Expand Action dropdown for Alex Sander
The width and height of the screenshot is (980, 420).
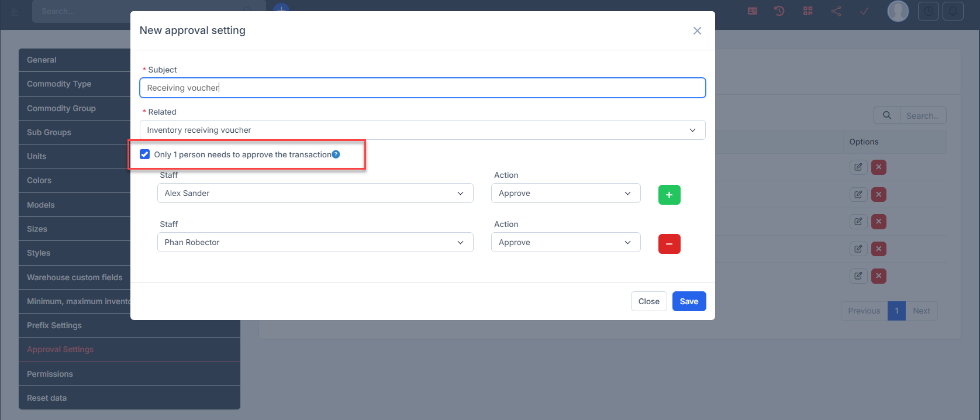pyautogui.click(x=565, y=193)
